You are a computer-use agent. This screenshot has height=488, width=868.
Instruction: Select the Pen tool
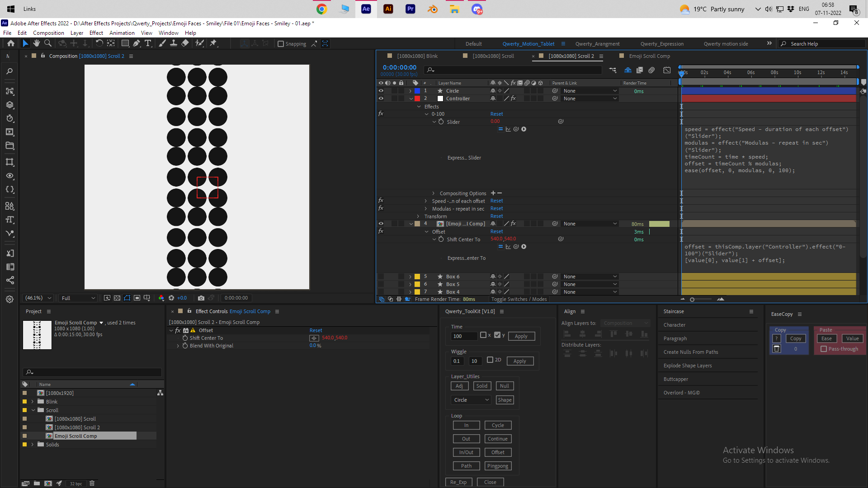(137, 43)
